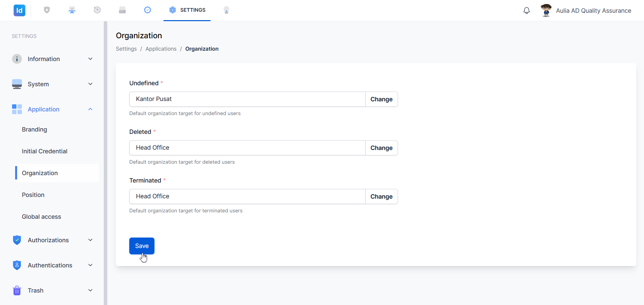Viewport: 644px width, 305px height.
Task: Select the SETTINGS tab
Action: [187, 10]
